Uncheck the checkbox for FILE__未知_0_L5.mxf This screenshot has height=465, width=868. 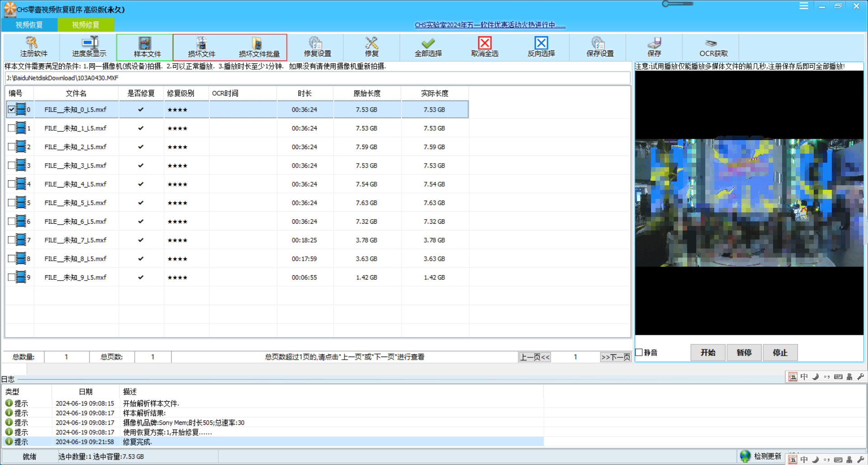[12, 109]
